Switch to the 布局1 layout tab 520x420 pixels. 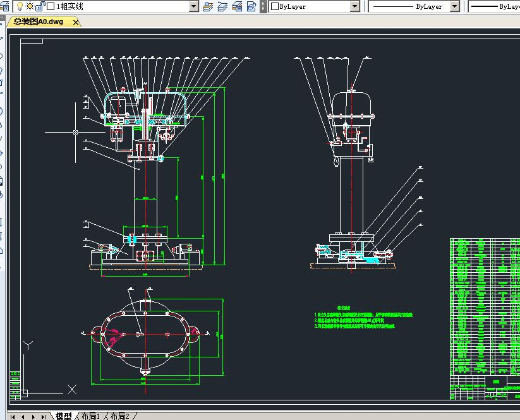(x=90, y=416)
